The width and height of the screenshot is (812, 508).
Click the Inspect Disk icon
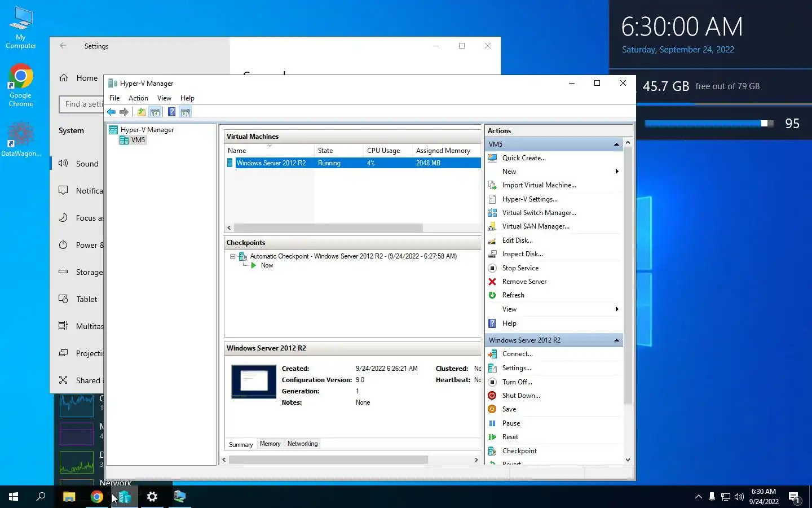click(492, 254)
